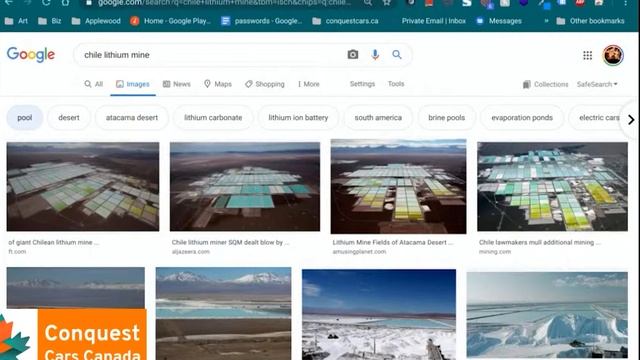Reload the page in the browser
The height and width of the screenshot is (360, 640).
(x=46, y=2)
